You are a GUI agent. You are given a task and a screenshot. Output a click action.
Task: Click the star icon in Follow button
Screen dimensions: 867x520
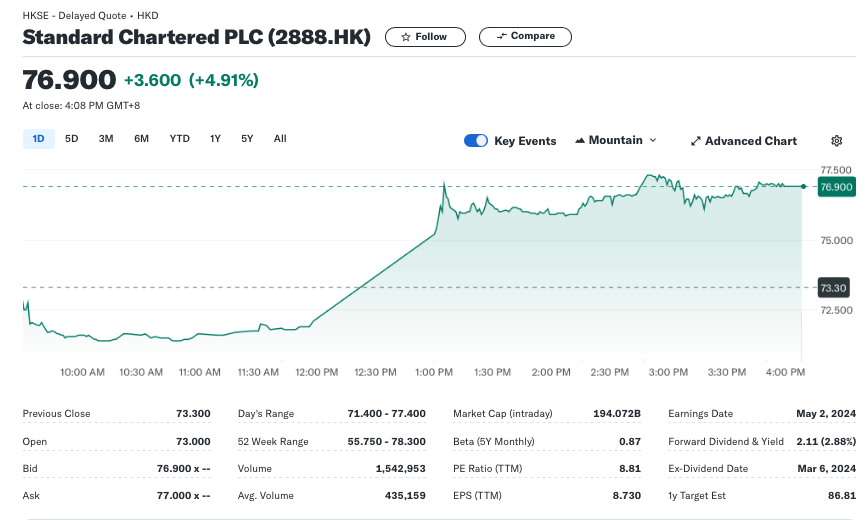pyautogui.click(x=406, y=37)
